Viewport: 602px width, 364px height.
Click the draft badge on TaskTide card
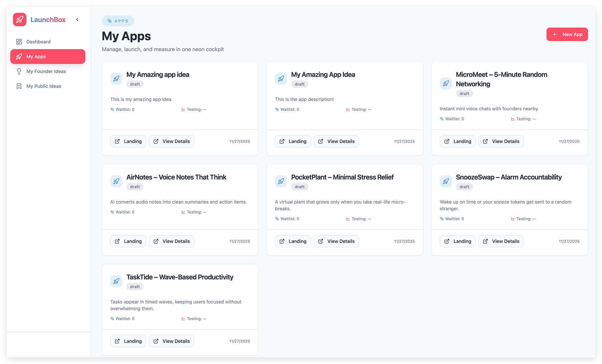(x=135, y=286)
